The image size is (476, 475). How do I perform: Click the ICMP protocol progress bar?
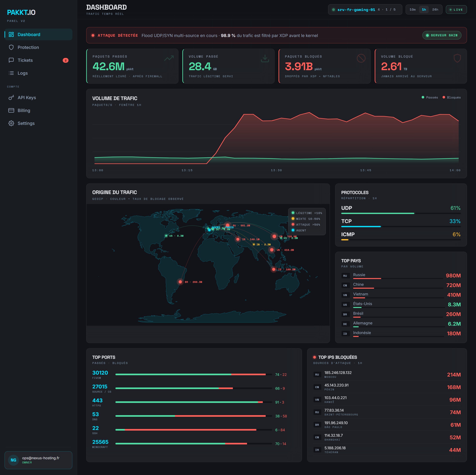click(x=401, y=240)
